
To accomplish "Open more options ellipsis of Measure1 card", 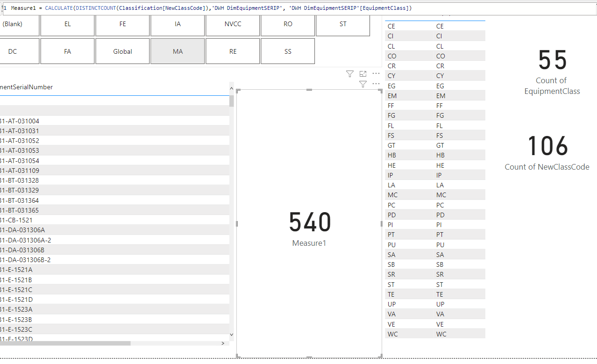I will click(376, 84).
